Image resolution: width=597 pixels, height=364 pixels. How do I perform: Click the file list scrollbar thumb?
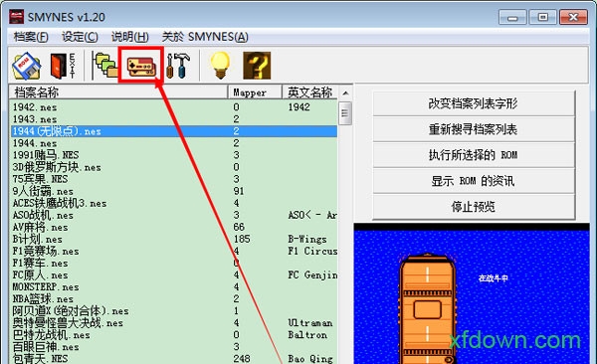pos(345,113)
